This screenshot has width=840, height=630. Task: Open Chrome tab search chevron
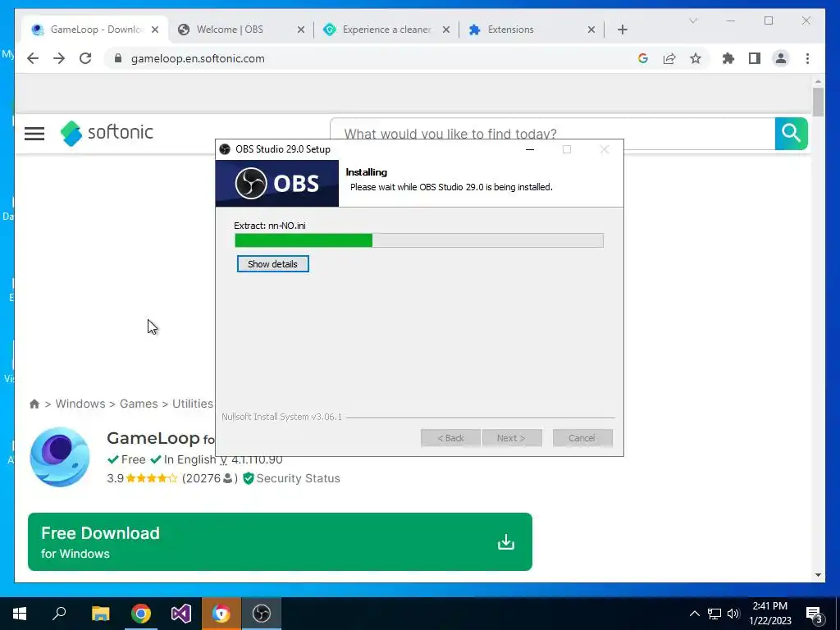coord(692,21)
